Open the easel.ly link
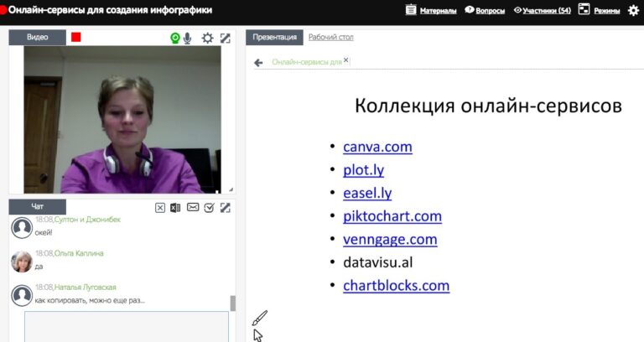The width and height of the screenshot is (644, 342). click(367, 193)
